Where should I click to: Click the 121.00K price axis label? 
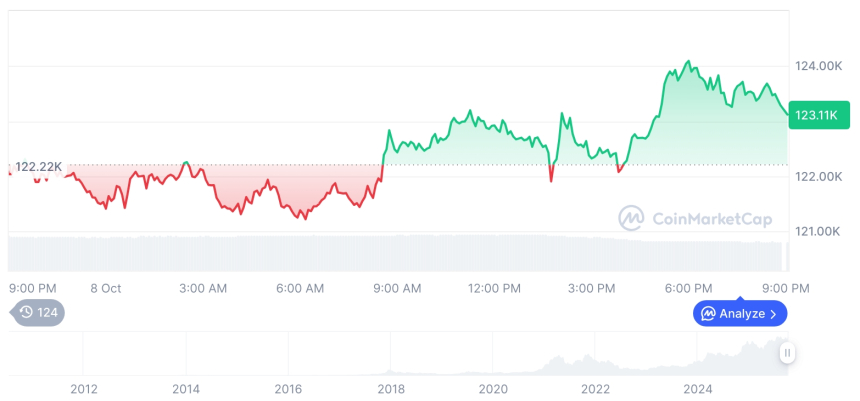coord(818,231)
